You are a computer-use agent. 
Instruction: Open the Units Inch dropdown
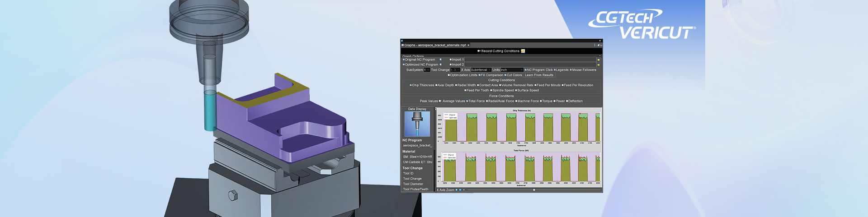(511, 70)
